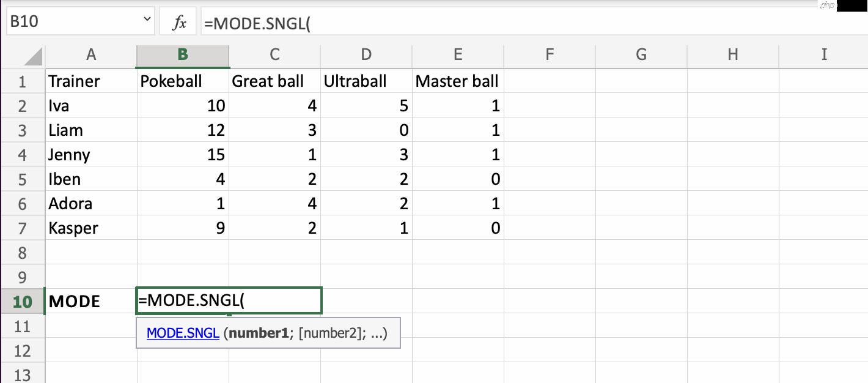The width and height of the screenshot is (868, 383).
Task: Click the cell with trainer "Kasper"
Action: (x=91, y=228)
